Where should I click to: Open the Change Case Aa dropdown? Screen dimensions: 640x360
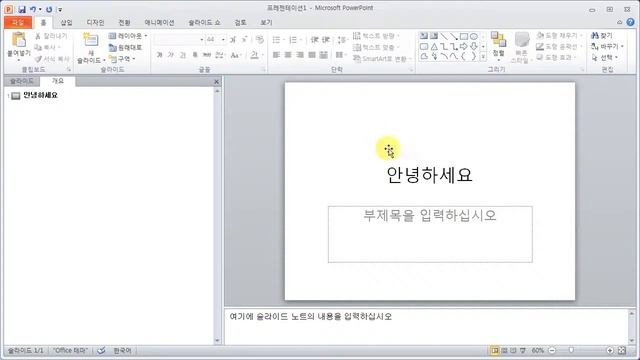[236, 55]
